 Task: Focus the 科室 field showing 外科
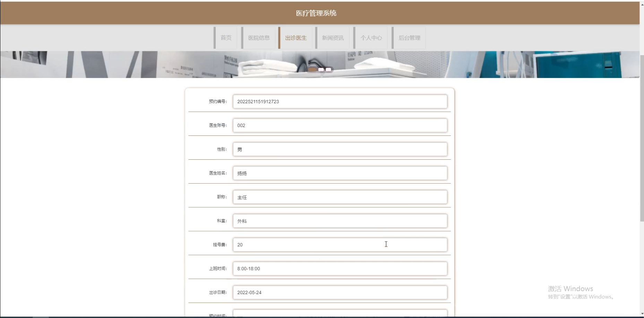340,221
